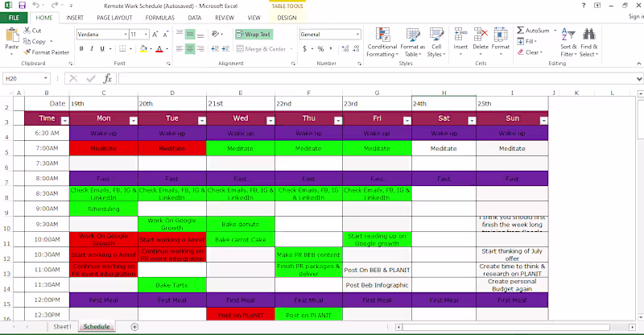Toggle Align Left horizontal alignment
This screenshot has height=335, width=644.
point(180,48)
